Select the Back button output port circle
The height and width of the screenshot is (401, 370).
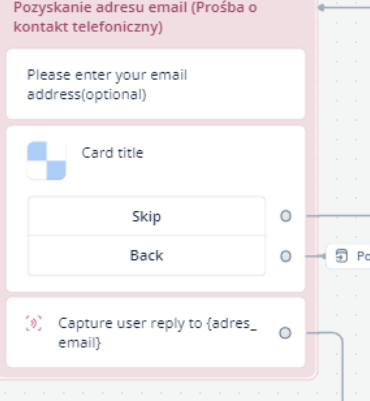tap(286, 256)
